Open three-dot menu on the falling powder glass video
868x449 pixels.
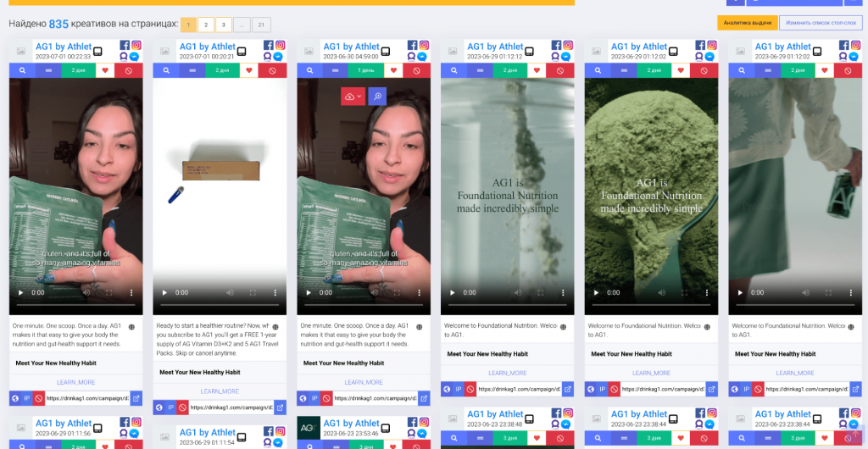563,292
